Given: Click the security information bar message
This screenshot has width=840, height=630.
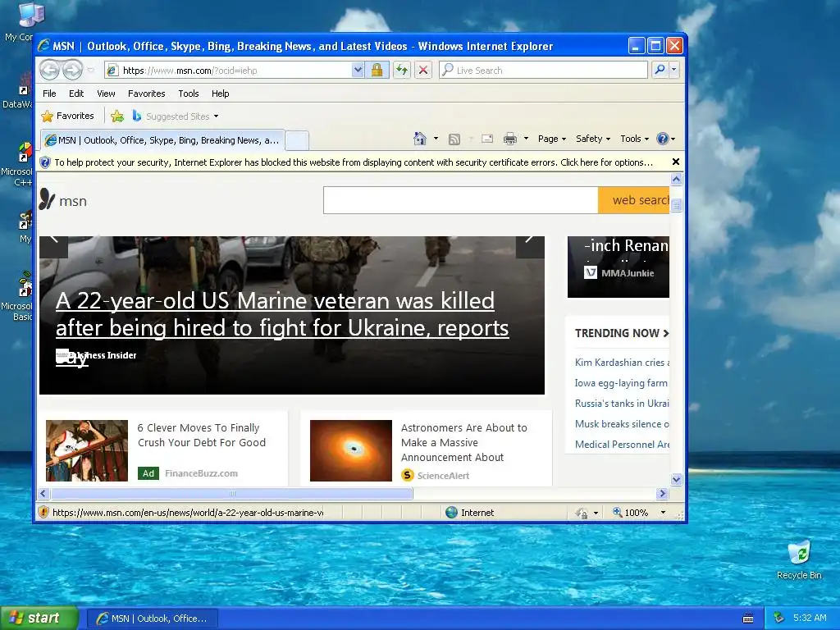Looking at the screenshot, I should (354, 162).
